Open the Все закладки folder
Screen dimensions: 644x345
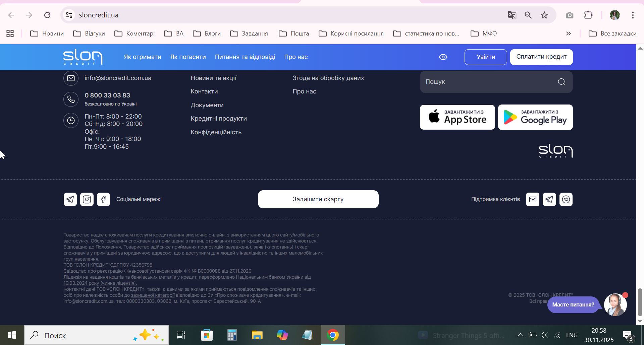612,33
